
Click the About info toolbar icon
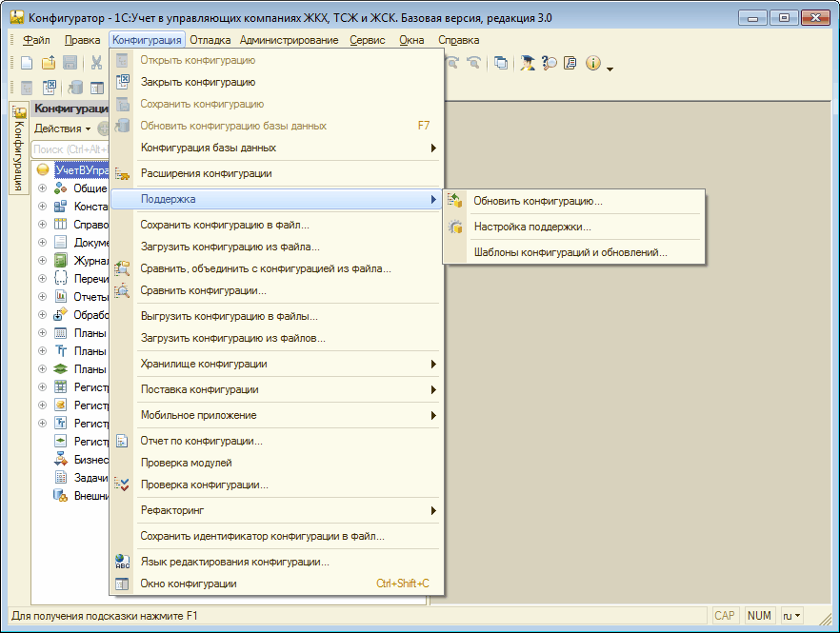pos(592,63)
